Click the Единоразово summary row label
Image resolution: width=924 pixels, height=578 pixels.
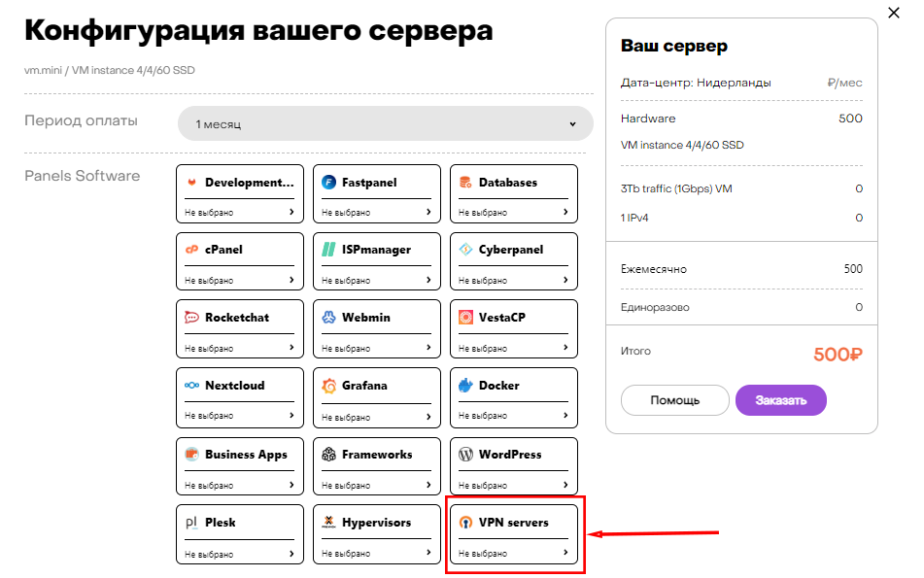click(655, 307)
